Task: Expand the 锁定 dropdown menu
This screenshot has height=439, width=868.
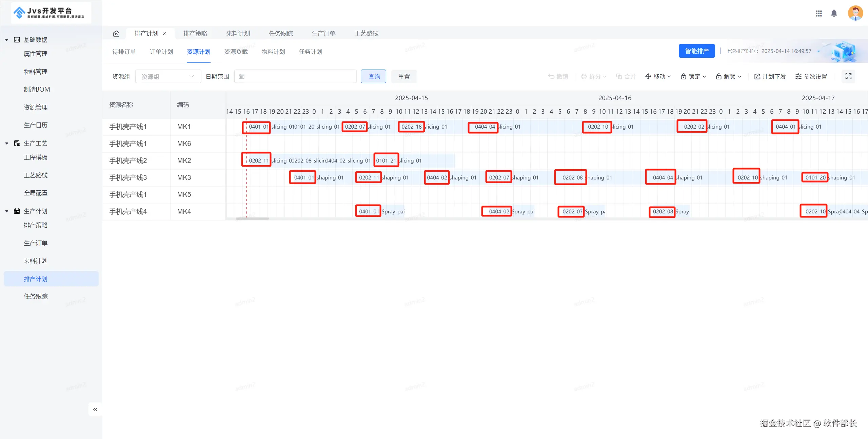Action: [x=693, y=76]
